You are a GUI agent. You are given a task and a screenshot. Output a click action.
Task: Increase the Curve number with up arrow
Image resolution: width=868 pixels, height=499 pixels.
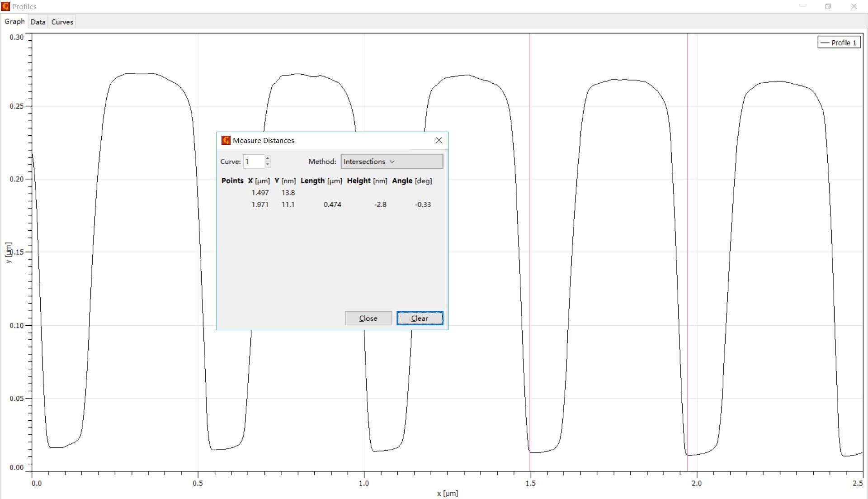click(x=268, y=158)
